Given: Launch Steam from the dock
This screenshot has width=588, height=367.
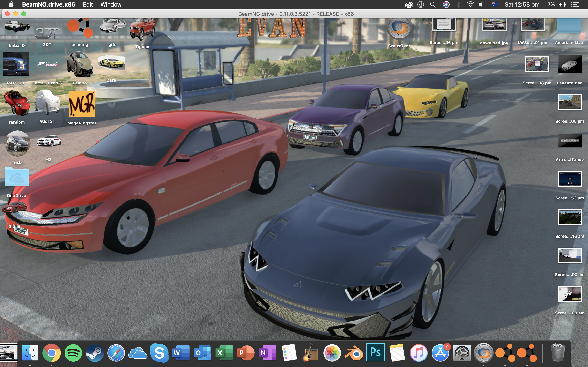Looking at the screenshot, I should tap(95, 353).
